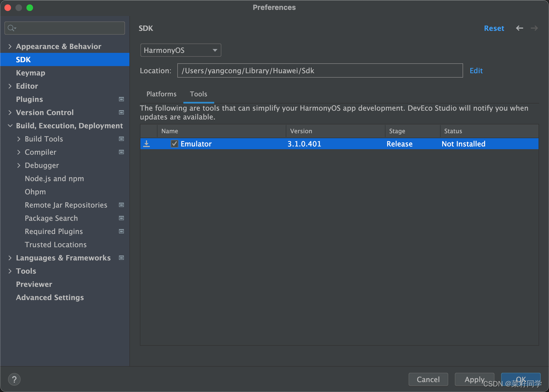Click the Emulator name text
This screenshot has height=392, width=549.
click(x=196, y=144)
